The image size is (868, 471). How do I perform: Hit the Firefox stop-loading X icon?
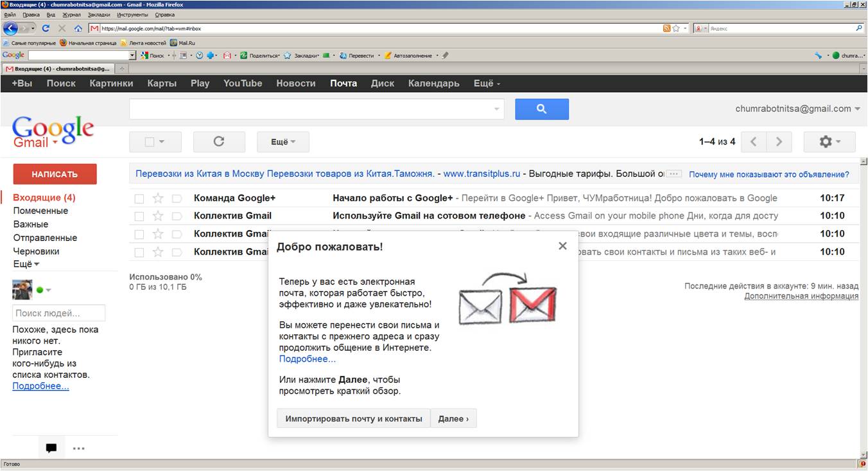coord(62,28)
